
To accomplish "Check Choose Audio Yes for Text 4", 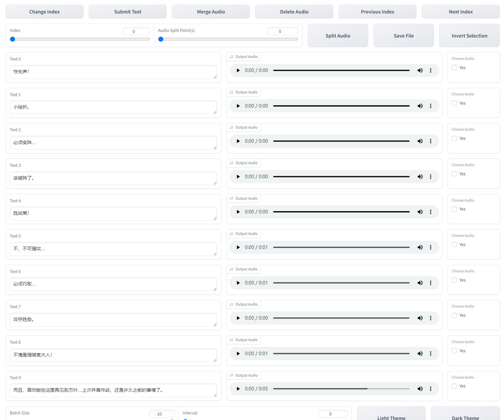I will click(454, 209).
